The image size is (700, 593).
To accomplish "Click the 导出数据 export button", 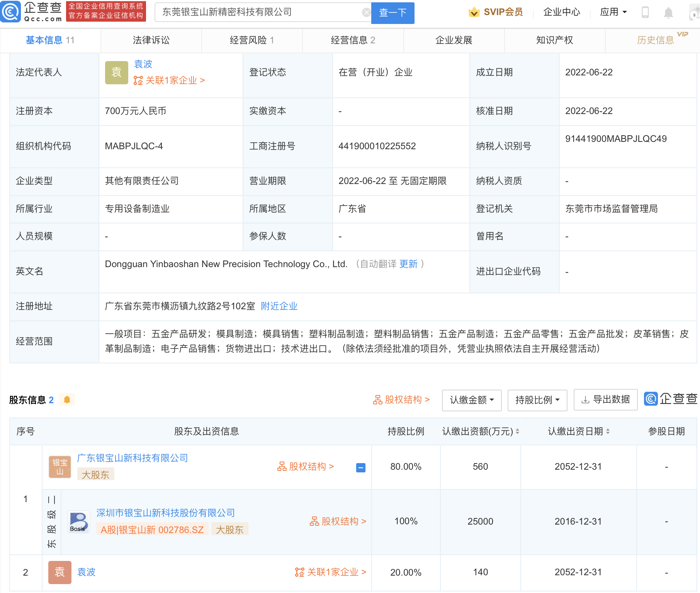I will click(606, 400).
